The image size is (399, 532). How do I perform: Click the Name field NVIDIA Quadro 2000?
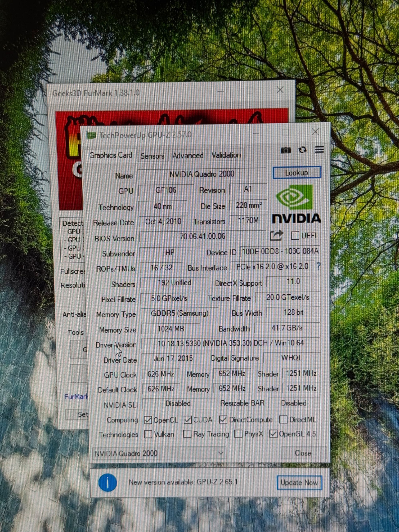point(202,174)
